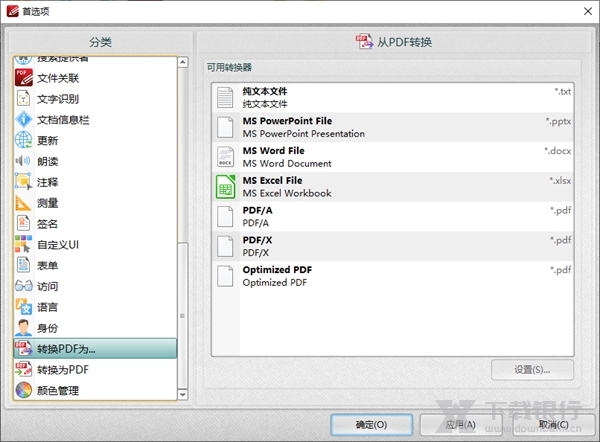
Task: Click the plain text file converter icon
Action: pyautogui.click(x=225, y=97)
